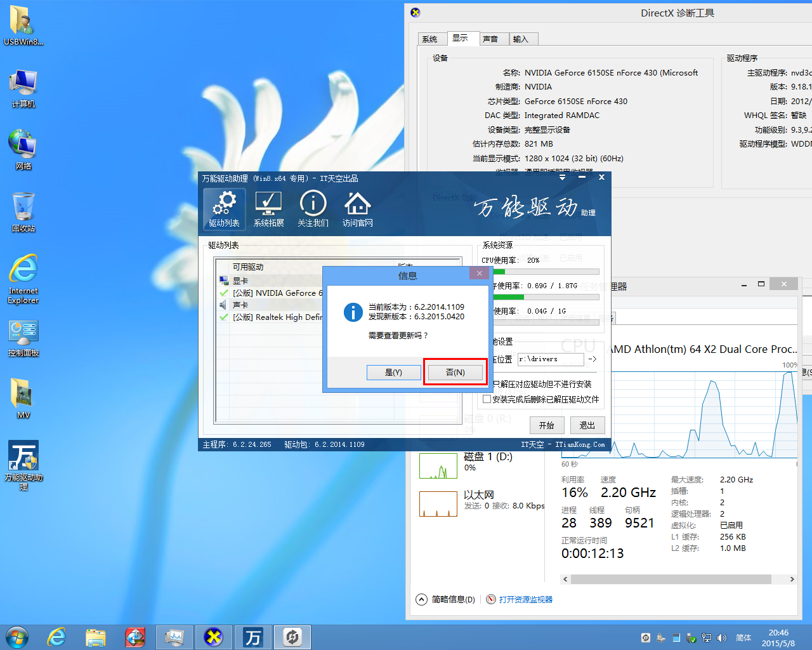Click the 可用驱动 column header

248,267
